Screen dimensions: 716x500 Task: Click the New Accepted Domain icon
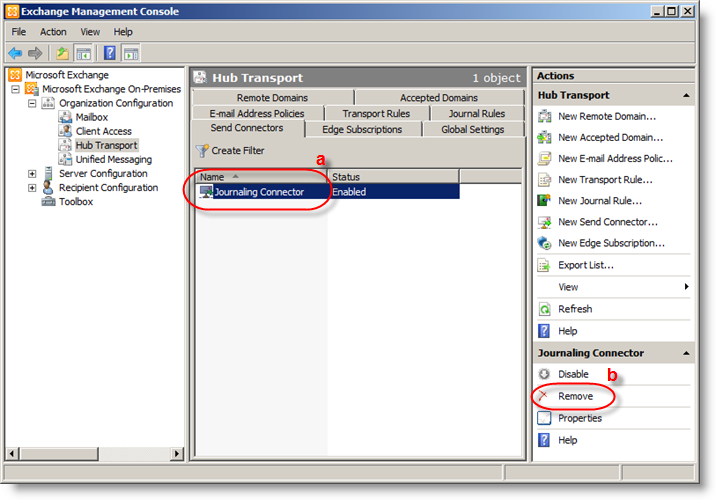[x=544, y=137]
